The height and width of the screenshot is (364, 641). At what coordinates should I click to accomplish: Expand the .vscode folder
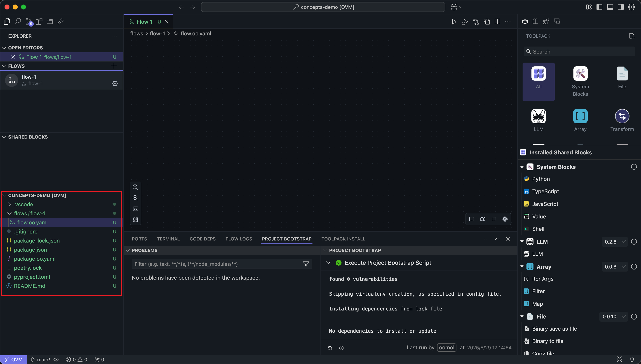tap(23, 204)
